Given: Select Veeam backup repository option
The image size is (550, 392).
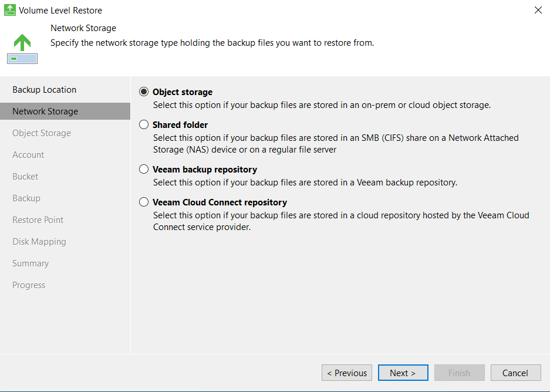Looking at the screenshot, I should point(144,170).
